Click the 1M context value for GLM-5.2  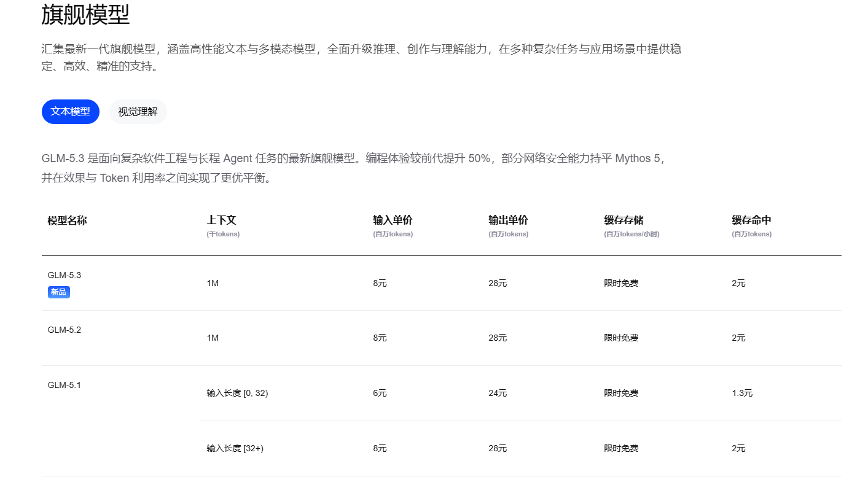(x=213, y=338)
